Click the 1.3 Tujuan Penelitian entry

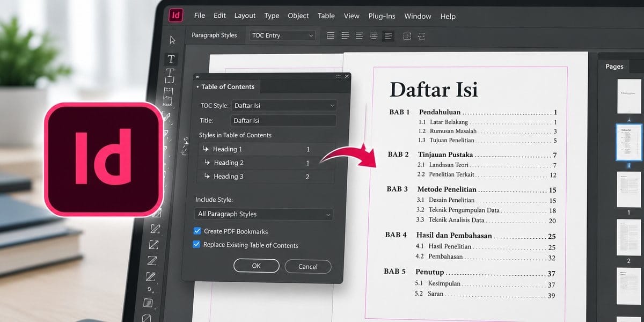[x=487, y=141]
